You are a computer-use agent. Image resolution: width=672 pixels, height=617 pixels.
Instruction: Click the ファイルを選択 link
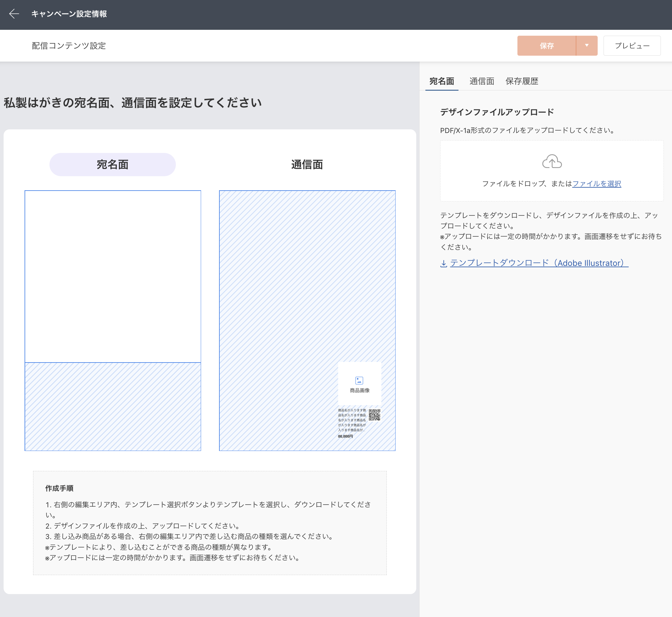coord(597,184)
